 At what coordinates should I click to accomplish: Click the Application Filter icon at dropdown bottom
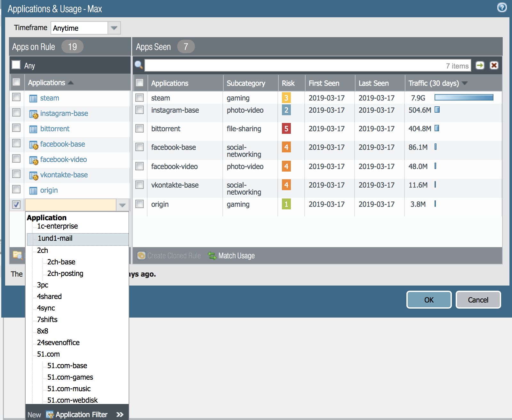[x=50, y=415]
